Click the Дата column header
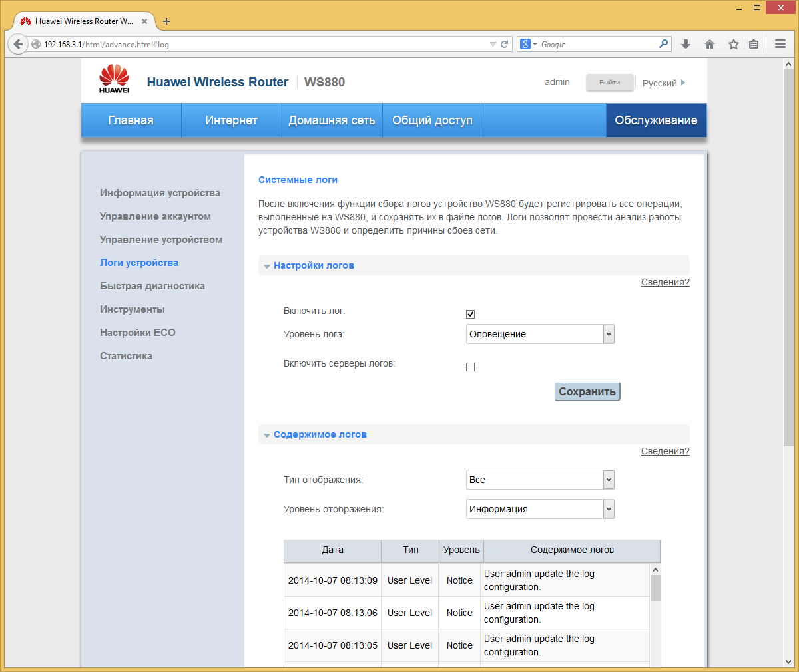 coord(333,550)
